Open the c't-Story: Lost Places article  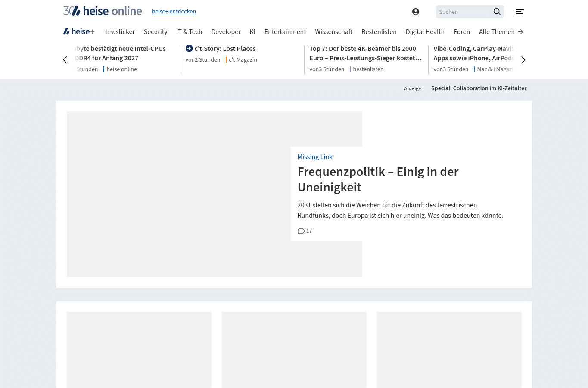pyautogui.click(x=225, y=49)
